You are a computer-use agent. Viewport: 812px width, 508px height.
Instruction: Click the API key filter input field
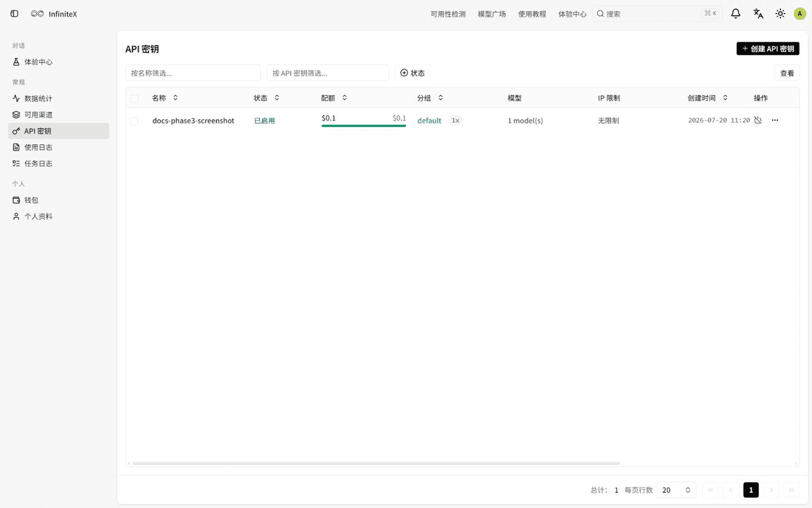[328, 73]
